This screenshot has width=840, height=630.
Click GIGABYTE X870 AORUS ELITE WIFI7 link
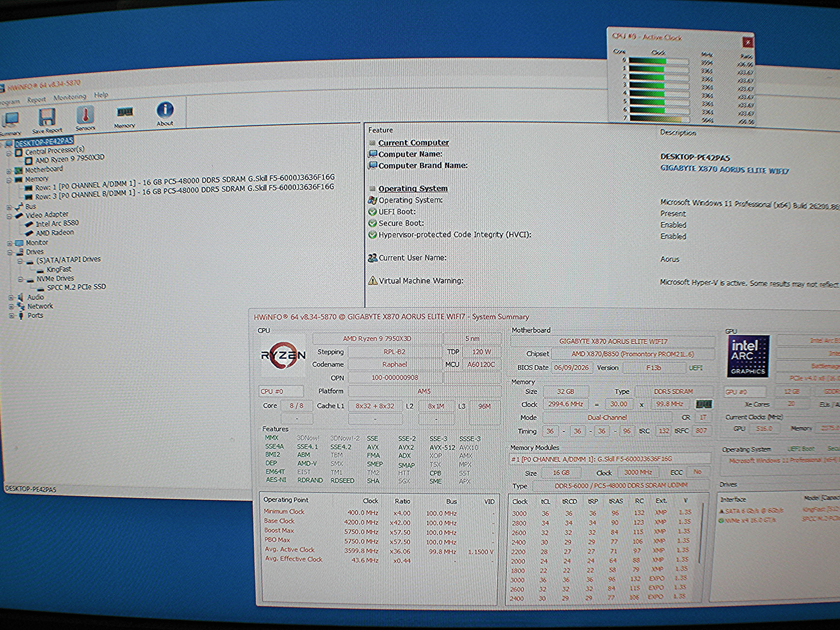(725, 169)
